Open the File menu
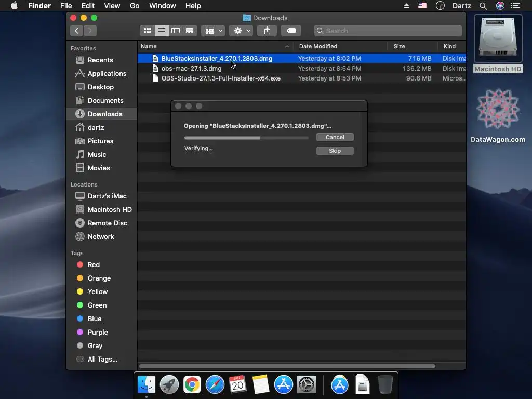This screenshot has width=532, height=399. 66,6
